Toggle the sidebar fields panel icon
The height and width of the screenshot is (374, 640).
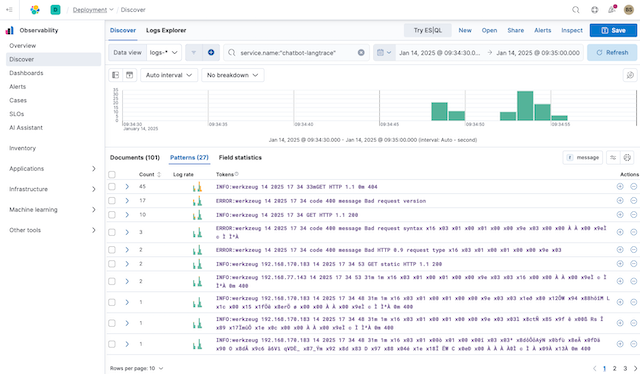coord(116,75)
